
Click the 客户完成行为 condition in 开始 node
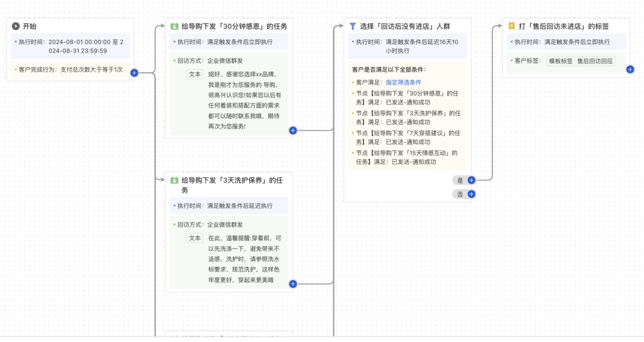(x=70, y=70)
